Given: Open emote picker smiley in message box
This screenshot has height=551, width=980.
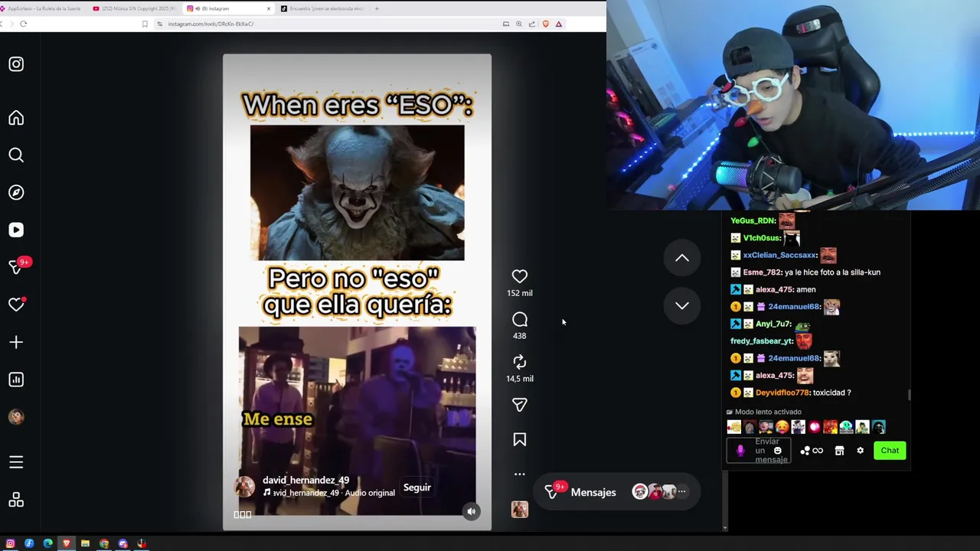Looking at the screenshot, I should (x=777, y=451).
